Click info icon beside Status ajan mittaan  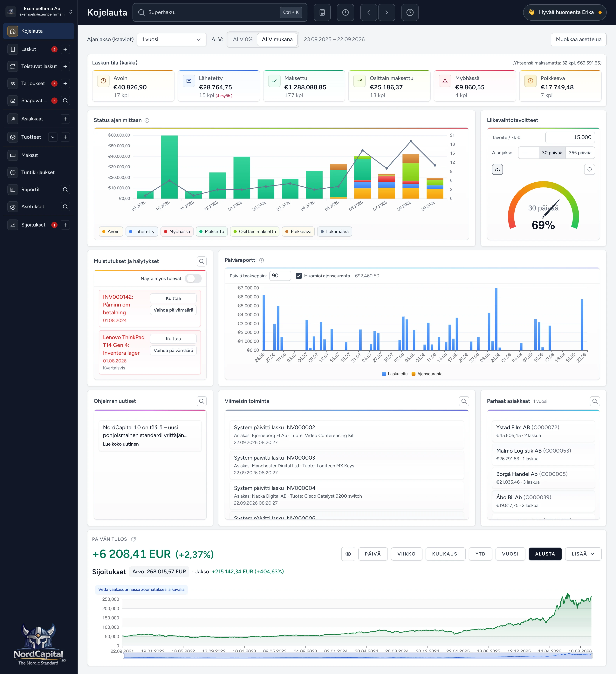[x=147, y=120]
